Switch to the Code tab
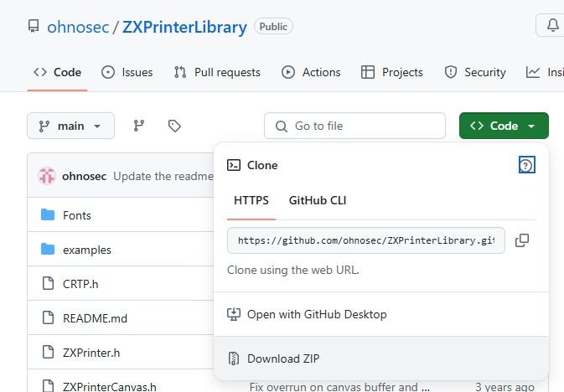 click(x=57, y=72)
